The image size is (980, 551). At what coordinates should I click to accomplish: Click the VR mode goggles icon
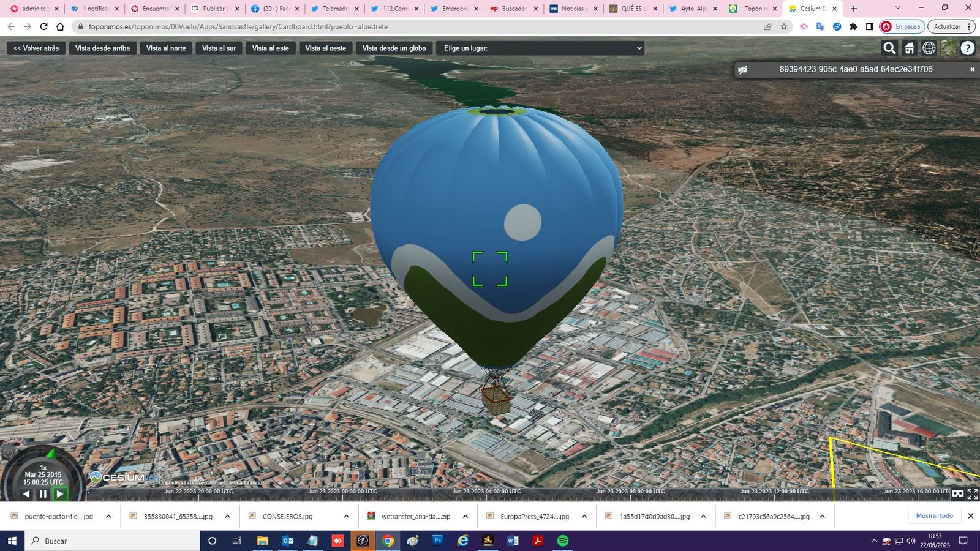[958, 493]
